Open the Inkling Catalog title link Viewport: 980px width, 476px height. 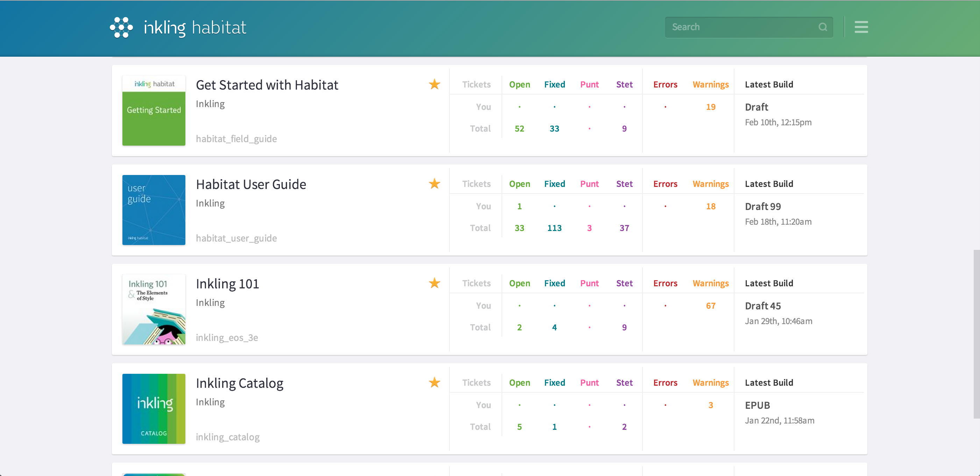pos(239,384)
